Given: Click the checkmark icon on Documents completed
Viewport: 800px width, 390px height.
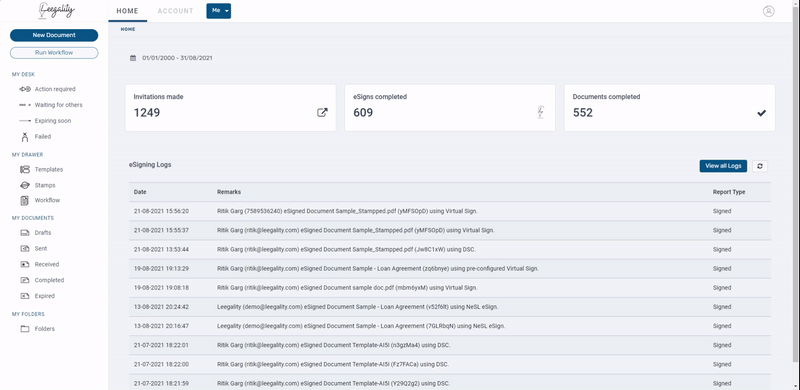Looking at the screenshot, I should point(761,113).
